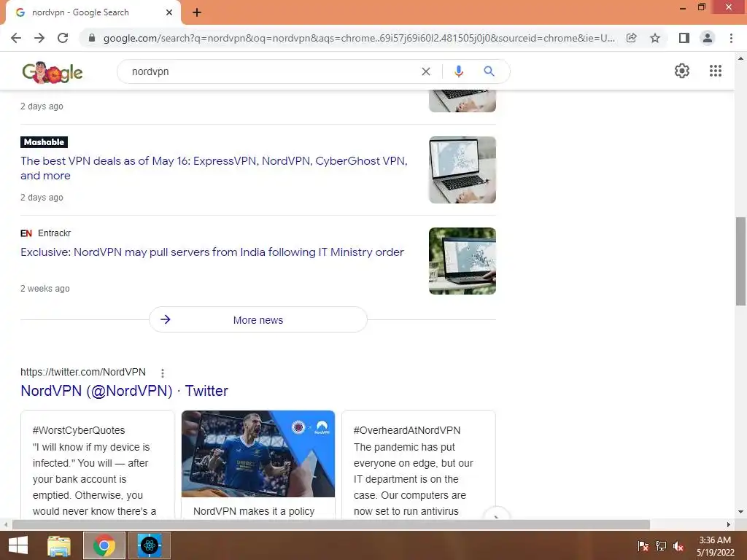
Task: Open network status tray icon
Action: point(661,546)
